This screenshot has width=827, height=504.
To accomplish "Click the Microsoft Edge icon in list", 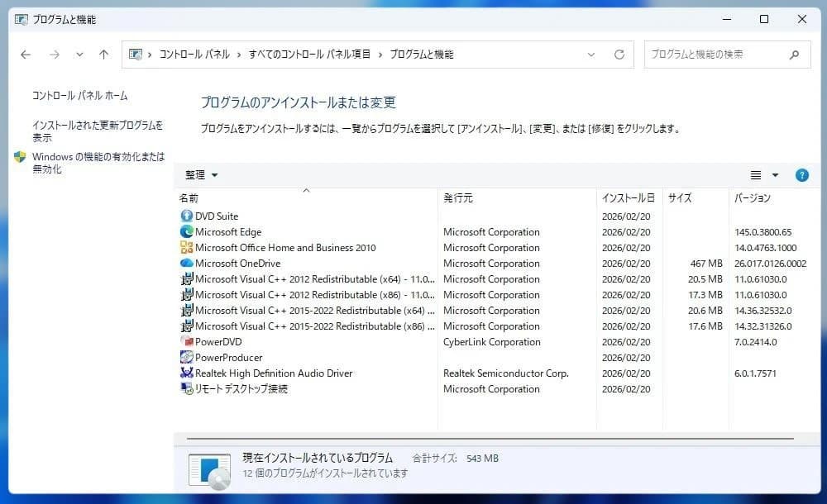I will pyautogui.click(x=187, y=232).
